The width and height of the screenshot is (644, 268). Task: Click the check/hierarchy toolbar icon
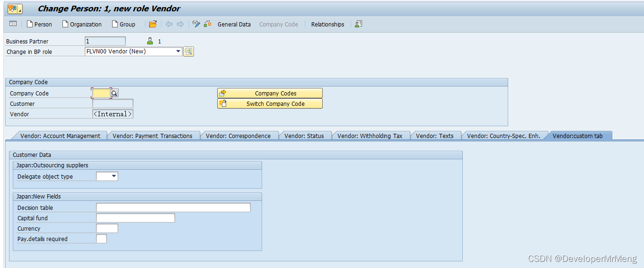click(x=208, y=24)
